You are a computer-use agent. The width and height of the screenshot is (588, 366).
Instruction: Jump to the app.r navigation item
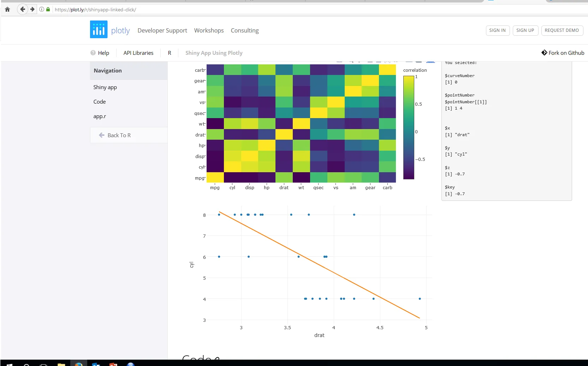point(100,116)
